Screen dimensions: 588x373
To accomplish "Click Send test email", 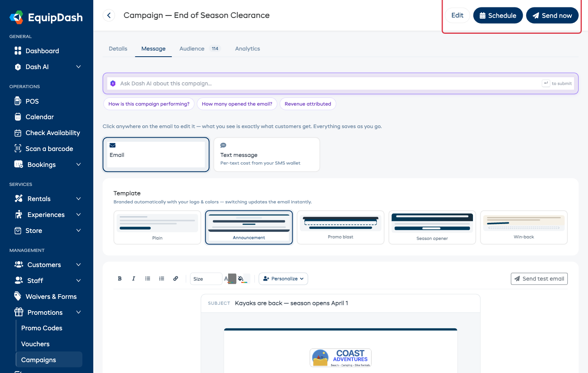I will 539,279.
